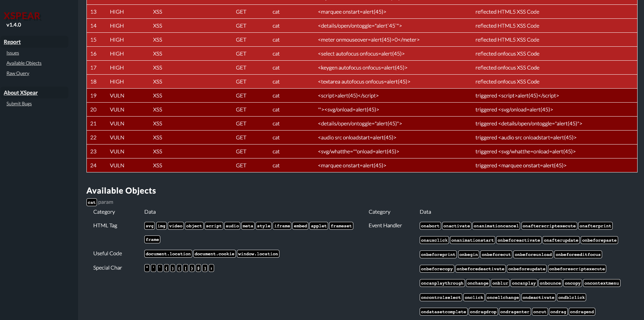Click the document.location code badge
The width and height of the screenshot is (644, 320).
(x=168, y=254)
